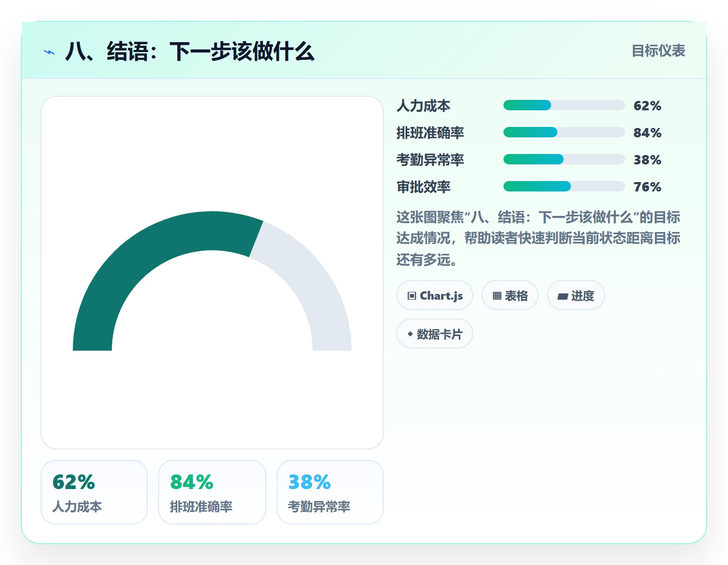
Task: Click the 排班准确率 progress bar
Action: point(564,133)
